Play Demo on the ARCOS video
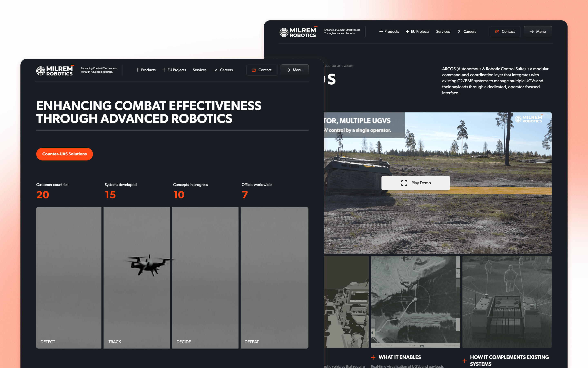 tap(415, 183)
